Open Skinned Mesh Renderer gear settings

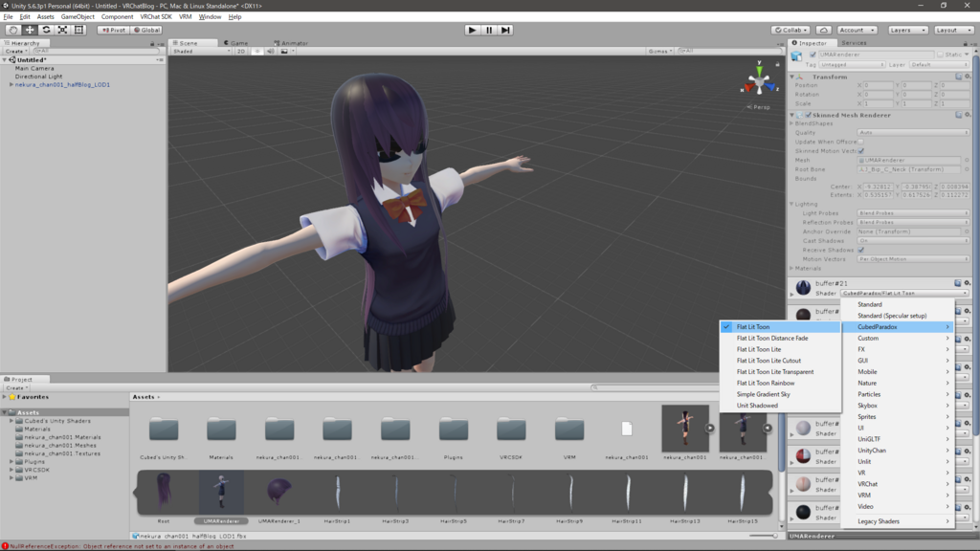tap(968, 115)
